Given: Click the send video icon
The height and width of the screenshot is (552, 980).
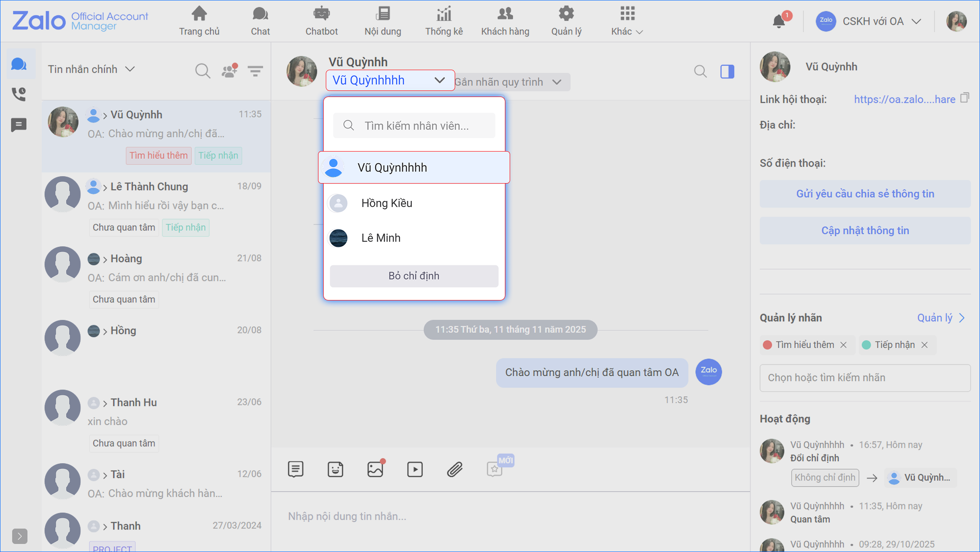Looking at the screenshot, I should (x=415, y=469).
